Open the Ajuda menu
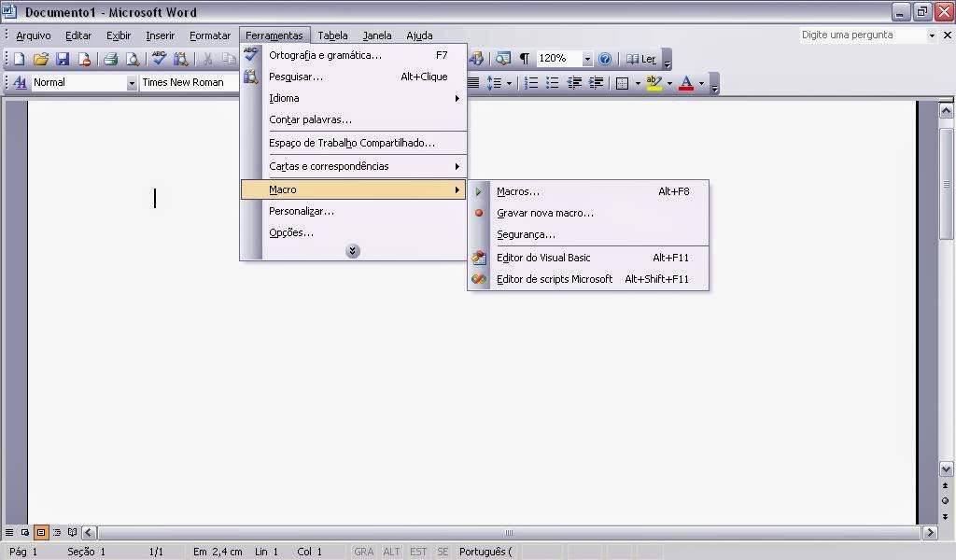Screen dimensions: 956x560 point(419,35)
